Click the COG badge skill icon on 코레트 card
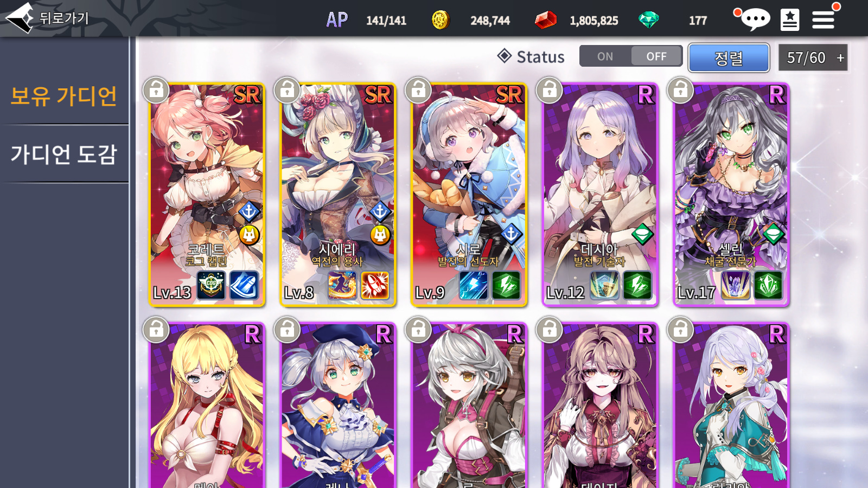This screenshot has width=868, height=488. [x=211, y=286]
